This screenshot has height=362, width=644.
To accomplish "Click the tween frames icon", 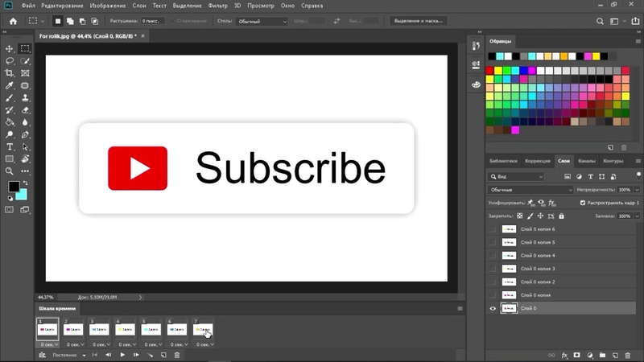I will pyautogui.click(x=150, y=355).
